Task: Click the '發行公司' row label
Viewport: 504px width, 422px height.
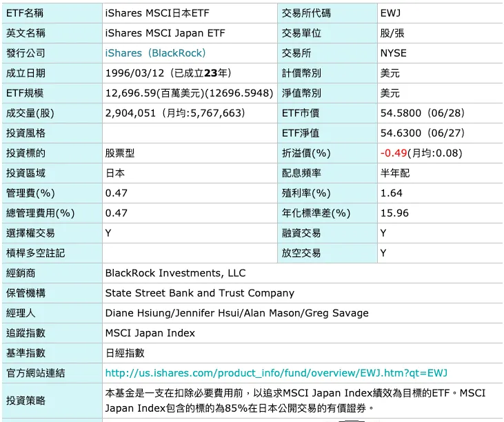Action: [26, 53]
